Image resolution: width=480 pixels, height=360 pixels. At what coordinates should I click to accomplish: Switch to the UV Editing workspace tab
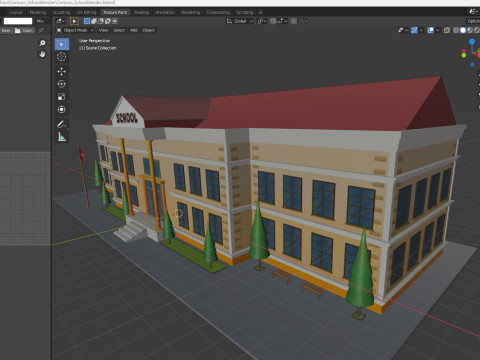pyautogui.click(x=86, y=12)
